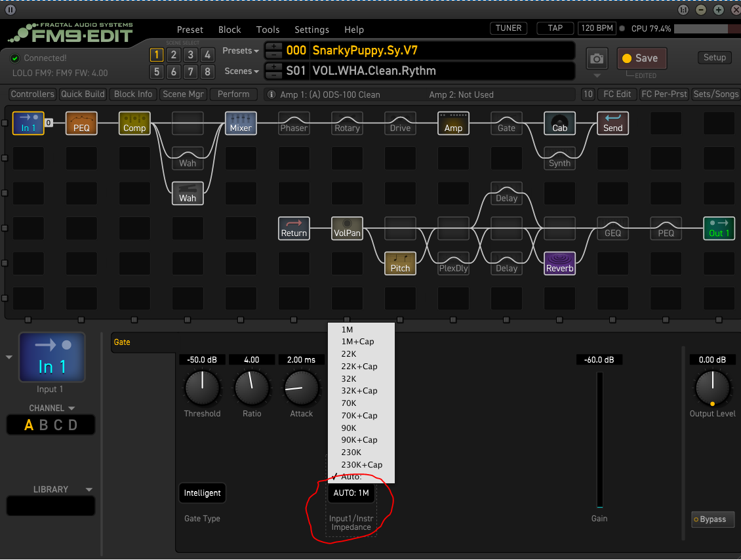741x560 pixels.
Task: Select the active white Wah block
Action: 188,193
